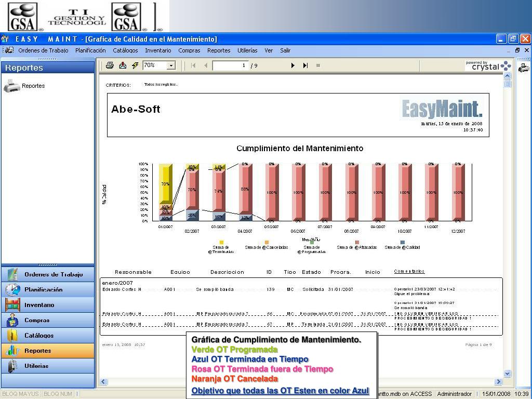Open the Reportes menu
The width and height of the screenshot is (532, 399).
pyautogui.click(x=219, y=50)
